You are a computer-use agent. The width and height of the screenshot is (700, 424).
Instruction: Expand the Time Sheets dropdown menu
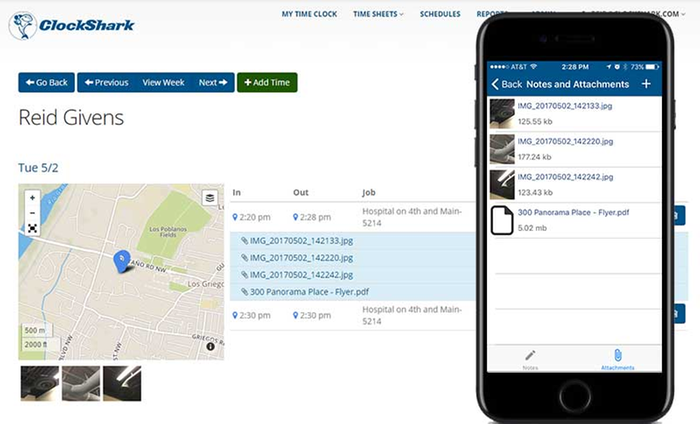[378, 14]
